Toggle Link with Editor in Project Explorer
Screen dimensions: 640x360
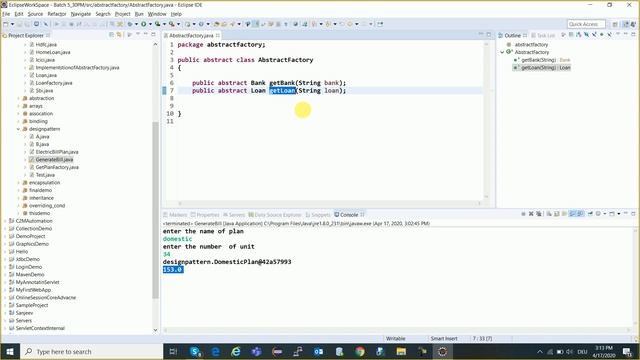[x=118, y=35]
